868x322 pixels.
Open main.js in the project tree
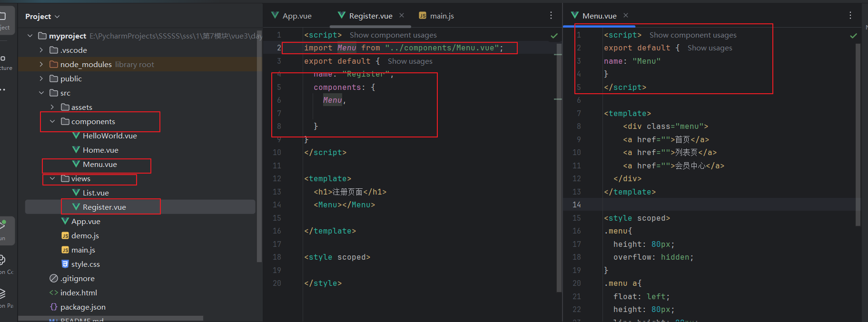pyautogui.click(x=83, y=250)
